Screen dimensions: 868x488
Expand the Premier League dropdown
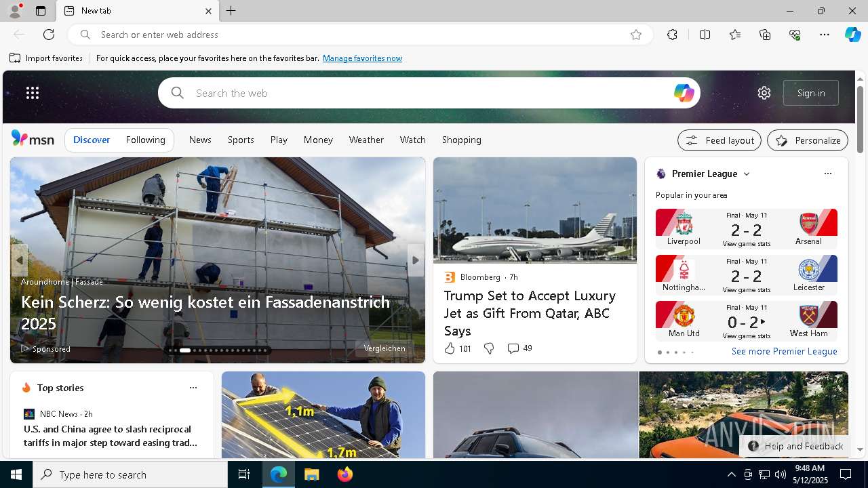[747, 174]
